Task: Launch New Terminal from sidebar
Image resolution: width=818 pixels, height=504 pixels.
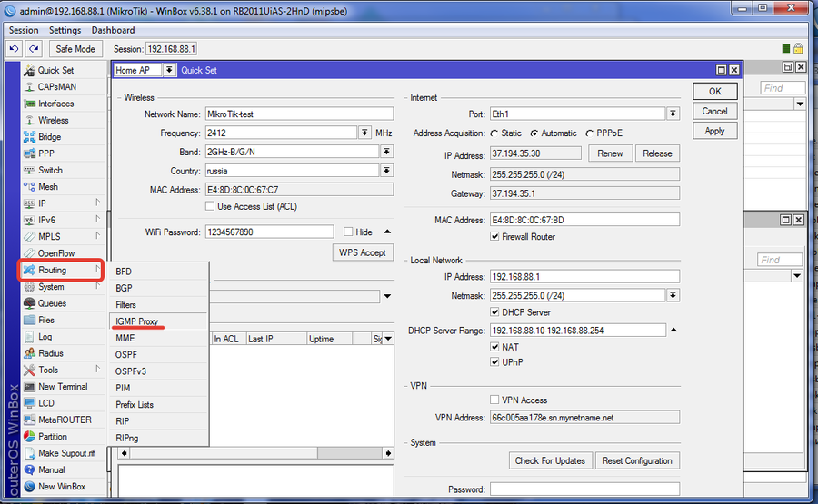Action: coord(63,387)
